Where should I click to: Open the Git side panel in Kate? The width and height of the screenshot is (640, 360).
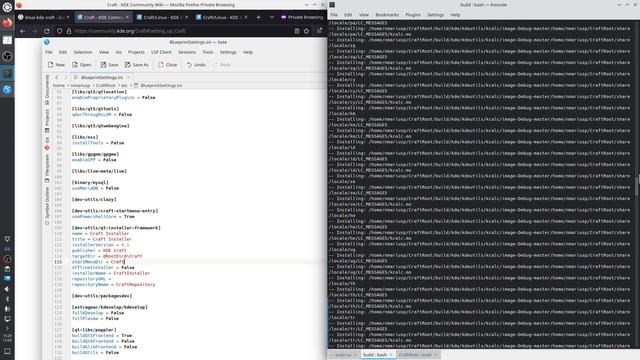[x=47, y=144]
